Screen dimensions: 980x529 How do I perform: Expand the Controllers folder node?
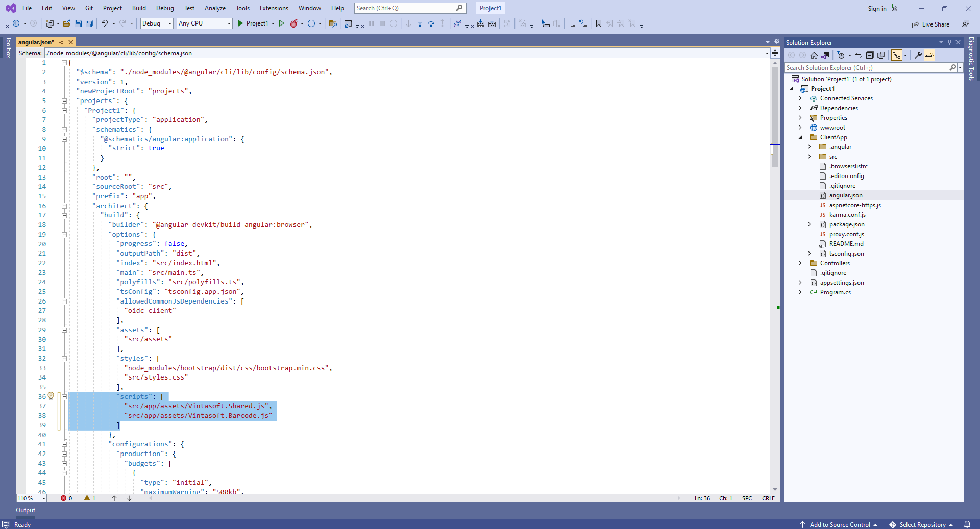coord(800,263)
